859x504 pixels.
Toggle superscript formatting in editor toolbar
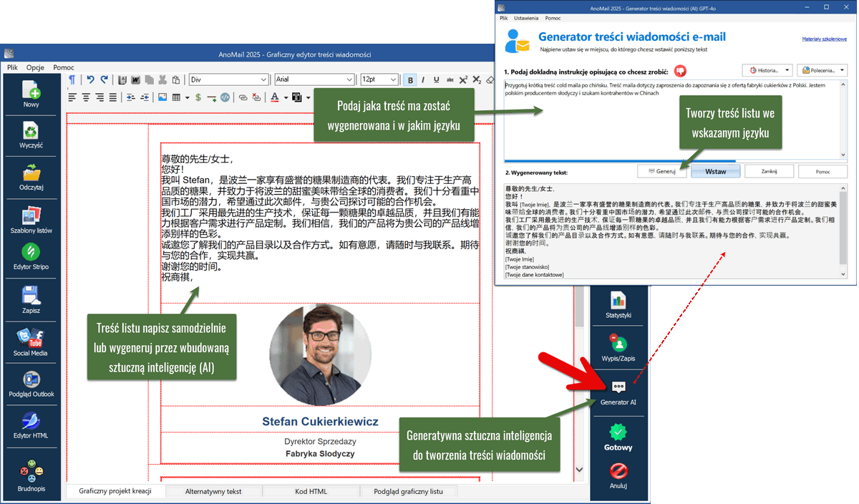pyautogui.click(x=464, y=79)
